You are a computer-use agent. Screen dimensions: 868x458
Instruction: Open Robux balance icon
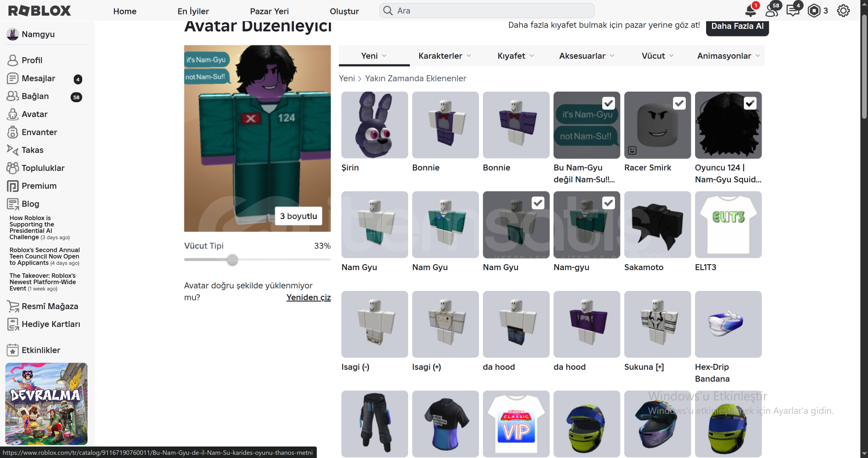tap(814, 11)
